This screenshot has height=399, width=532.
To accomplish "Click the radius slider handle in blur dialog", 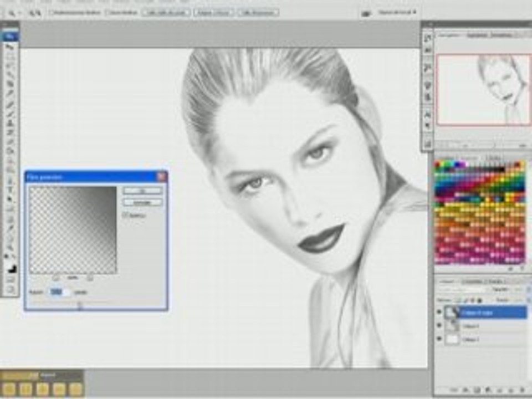I will click(80, 306).
